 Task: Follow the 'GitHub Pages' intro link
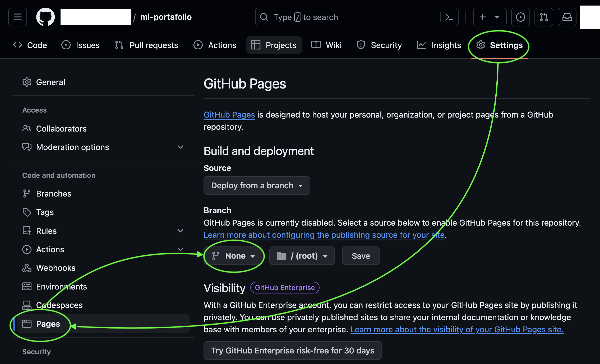(x=229, y=115)
